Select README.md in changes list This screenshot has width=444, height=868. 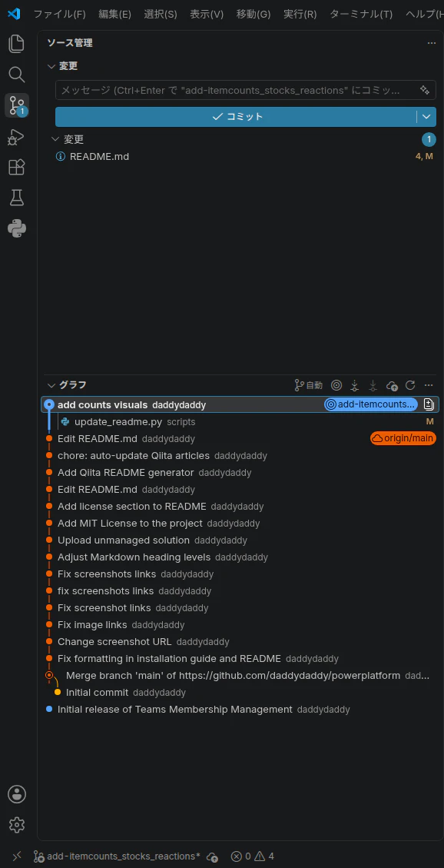click(x=240, y=157)
